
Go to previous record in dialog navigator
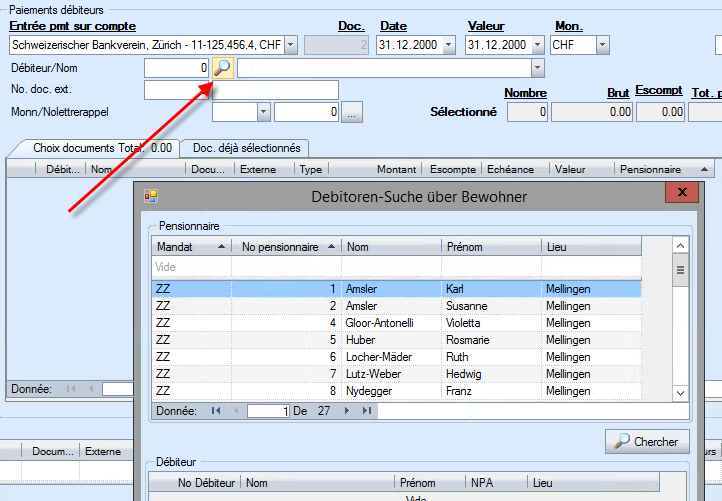(x=236, y=410)
